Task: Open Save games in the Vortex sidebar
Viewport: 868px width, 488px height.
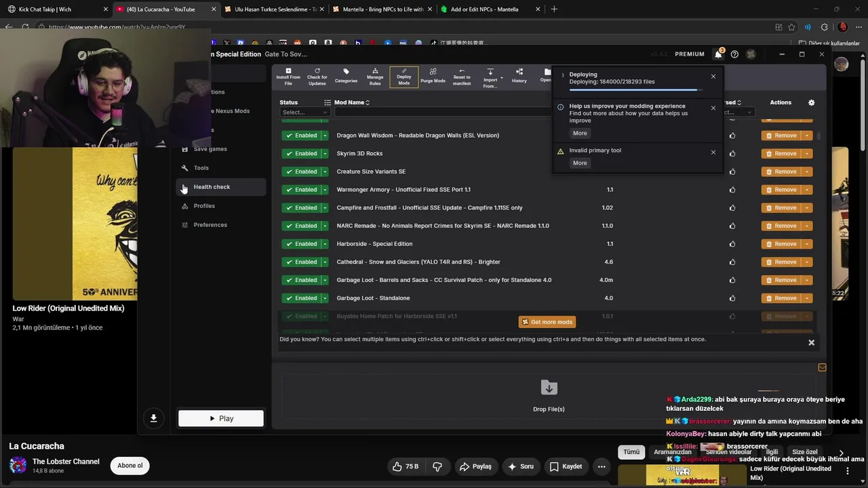Action: pyautogui.click(x=221, y=149)
